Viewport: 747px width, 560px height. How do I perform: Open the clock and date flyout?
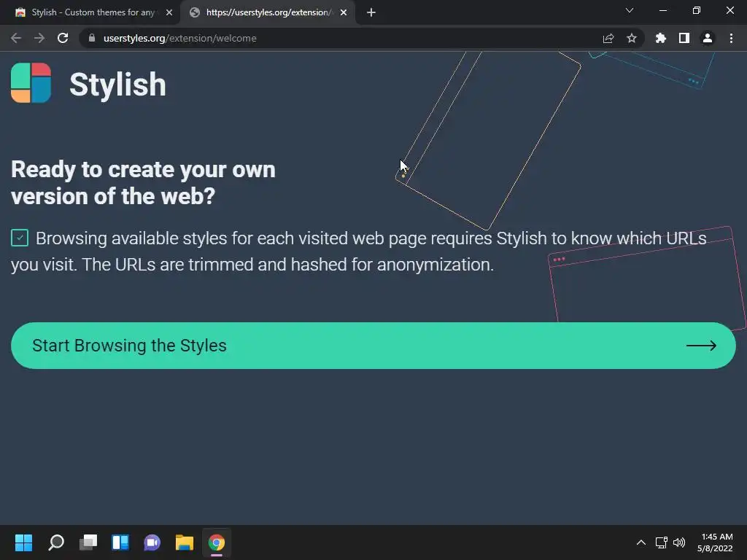[715, 542]
